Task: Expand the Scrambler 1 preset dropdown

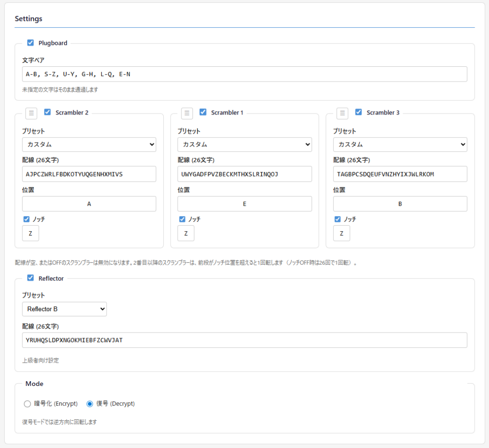Action: (244, 145)
